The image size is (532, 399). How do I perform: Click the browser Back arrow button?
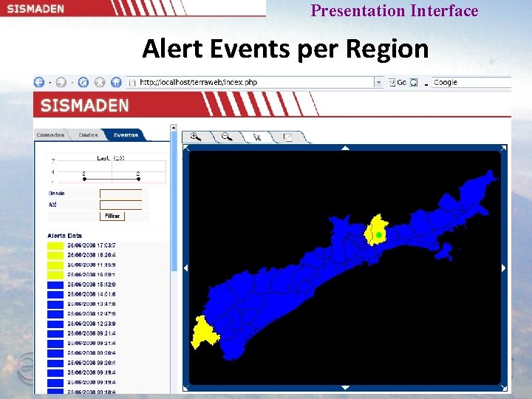click(x=39, y=82)
